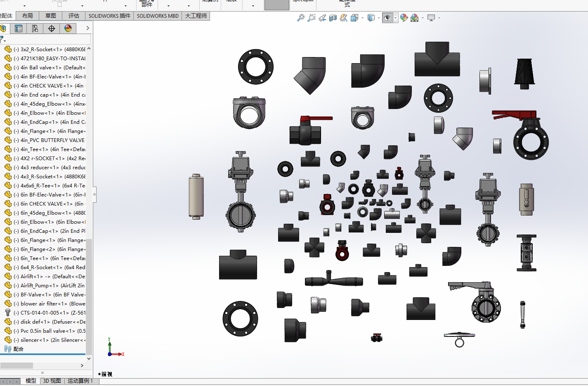Open the PropertyManager panel tab
The width and height of the screenshot is (588, 386).
pyautogui.click(x=19, y=28)
